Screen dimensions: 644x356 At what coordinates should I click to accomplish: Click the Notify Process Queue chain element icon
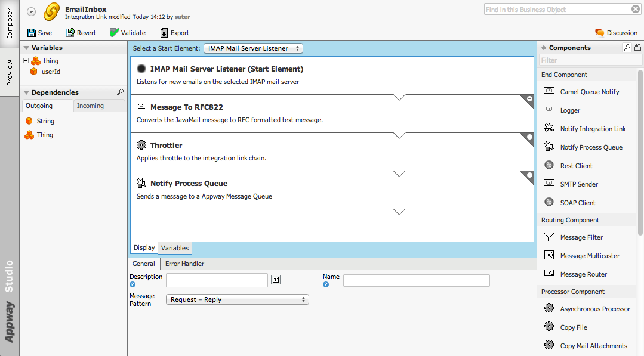[141, 183]
